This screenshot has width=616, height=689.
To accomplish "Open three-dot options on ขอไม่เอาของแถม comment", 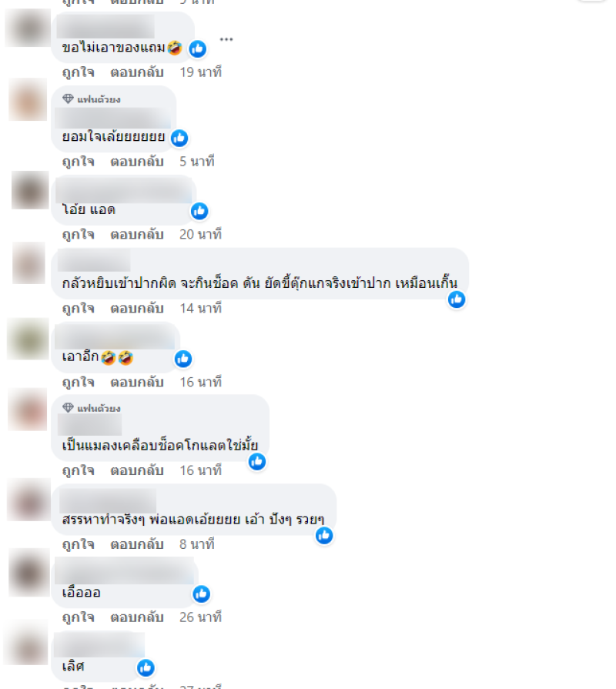I will (x=226, y=39).
